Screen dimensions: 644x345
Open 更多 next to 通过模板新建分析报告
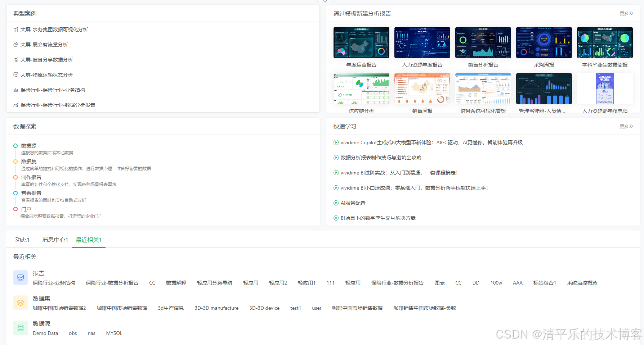(626, 13)
